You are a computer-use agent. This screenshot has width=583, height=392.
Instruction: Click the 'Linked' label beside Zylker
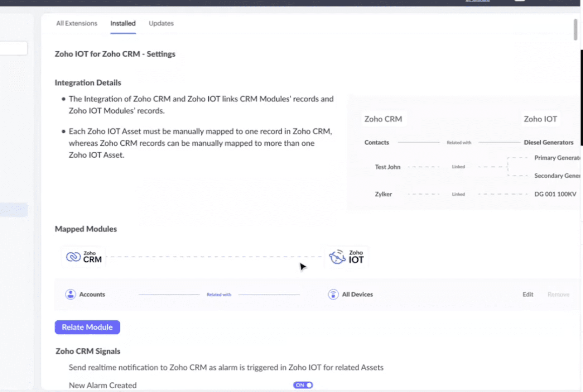(x=458, y=194)
